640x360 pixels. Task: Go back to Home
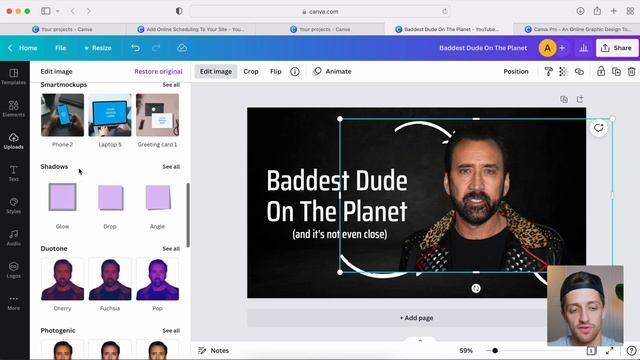click(x=23, y=48)
